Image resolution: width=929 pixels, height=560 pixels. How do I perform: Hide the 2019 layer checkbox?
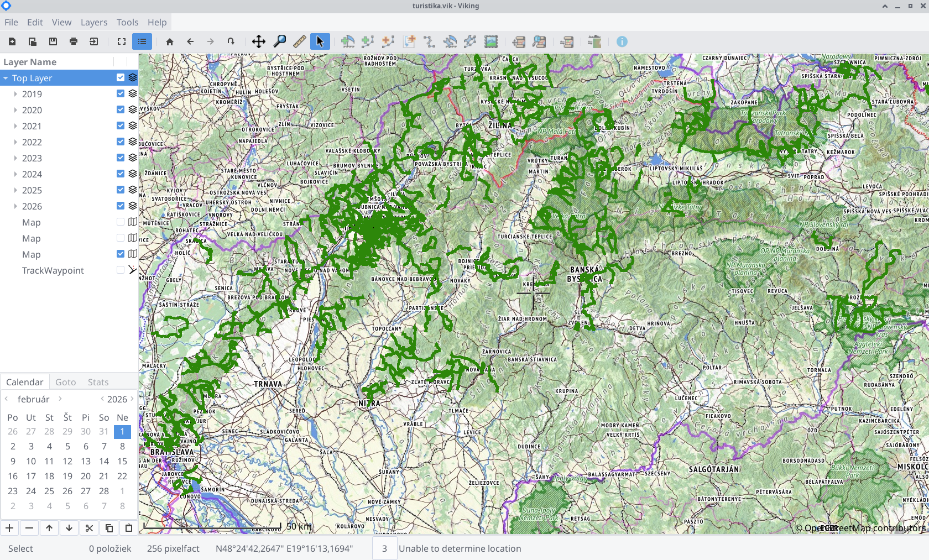[121, 93]
